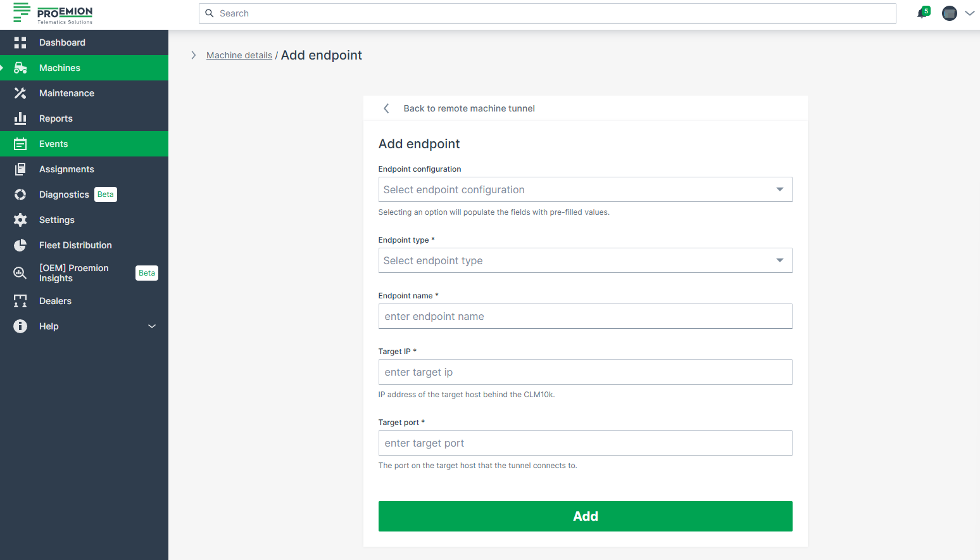Image resolution: width=980 pixels, height=560 pixels.
Task: Click the back arrow to remote tunnel
Action: point(386,108)
